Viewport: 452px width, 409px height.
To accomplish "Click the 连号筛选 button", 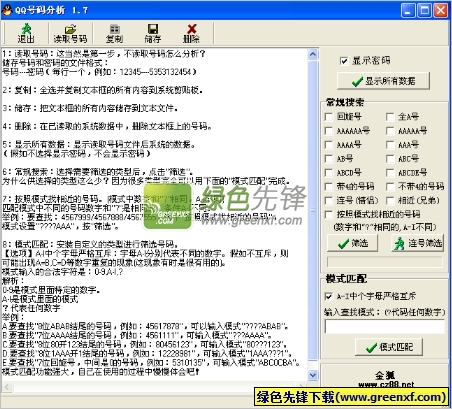I will tap(418, 243).
